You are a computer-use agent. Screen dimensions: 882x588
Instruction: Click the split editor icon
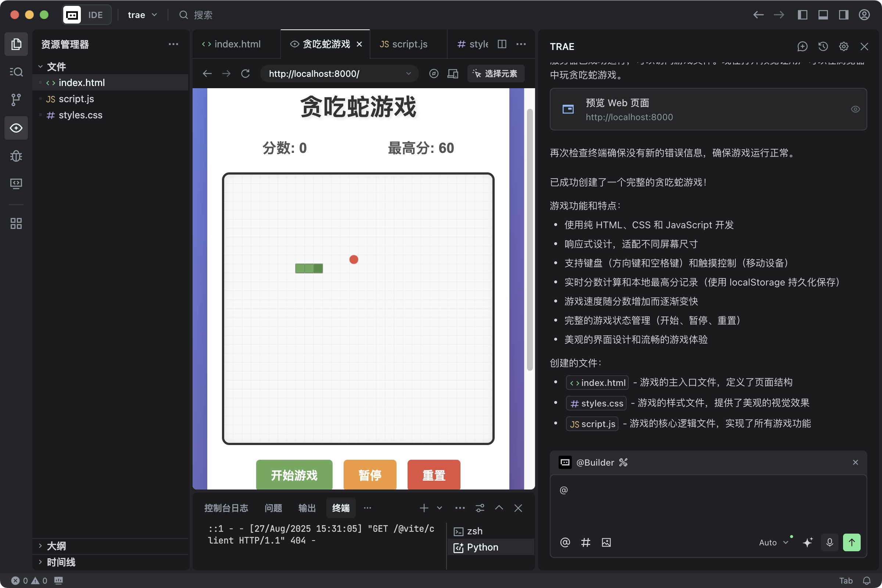[502, 44]
